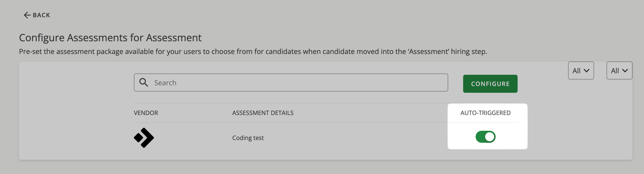Screen dimensions: 644x174
Task: Click the Codility vendor logo
Action: click(144, 138)
